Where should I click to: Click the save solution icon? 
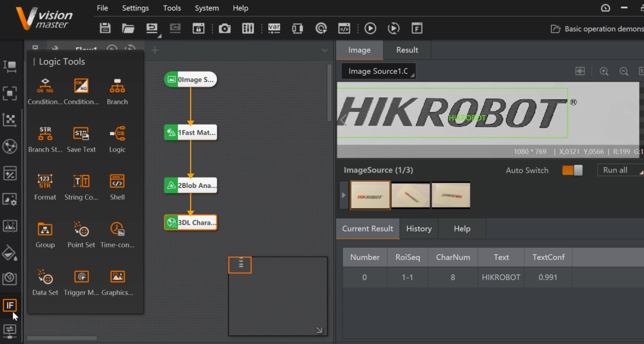tap(105, 29)
